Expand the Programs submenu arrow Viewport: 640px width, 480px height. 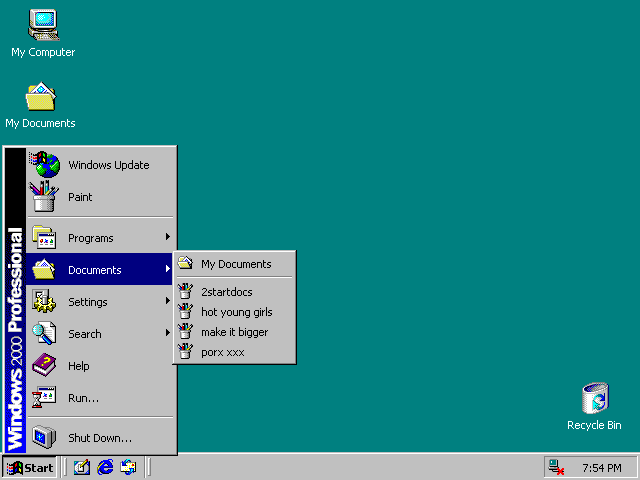[167, 237]
